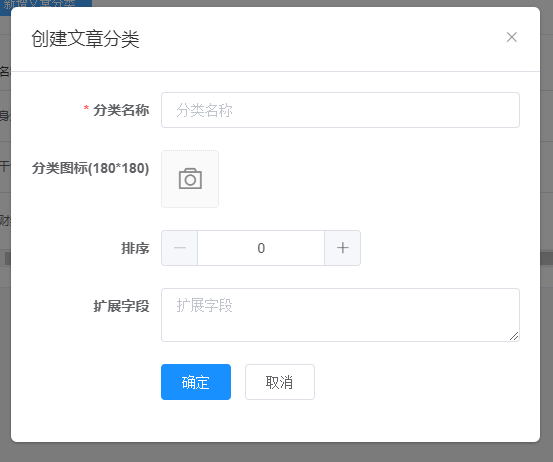The width and height of the screenshot is (553, 462).
Task: Click the 扩展字段 field label
Action: (x=121, y=306)
